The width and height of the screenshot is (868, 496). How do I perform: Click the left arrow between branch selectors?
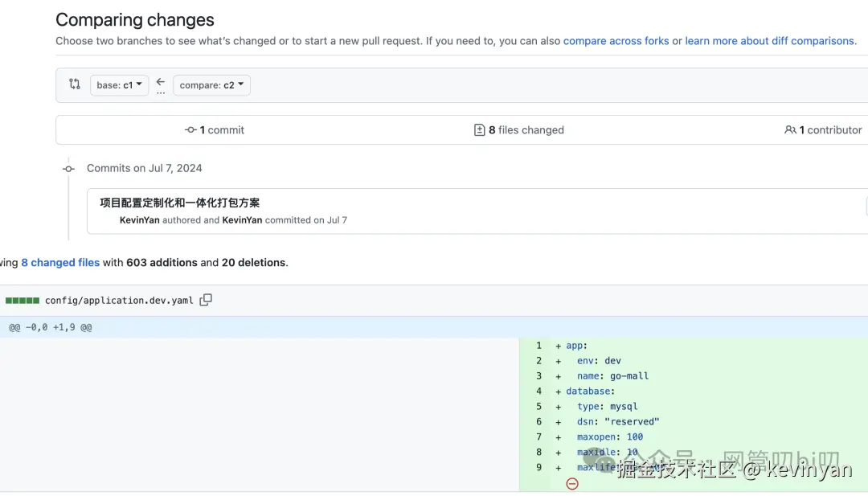(161, 82)
